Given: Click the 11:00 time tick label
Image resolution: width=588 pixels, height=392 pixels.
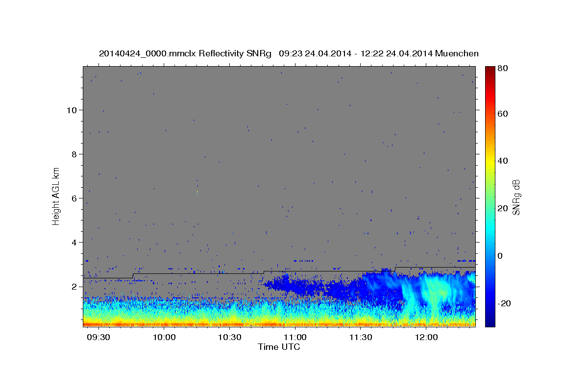Looking at the screenshot, I should pos(295,338).
